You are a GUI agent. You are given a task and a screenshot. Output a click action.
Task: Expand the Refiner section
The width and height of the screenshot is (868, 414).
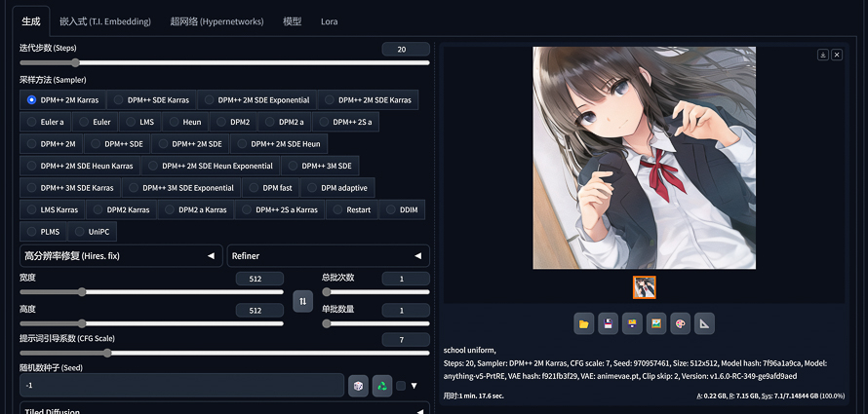329,256
